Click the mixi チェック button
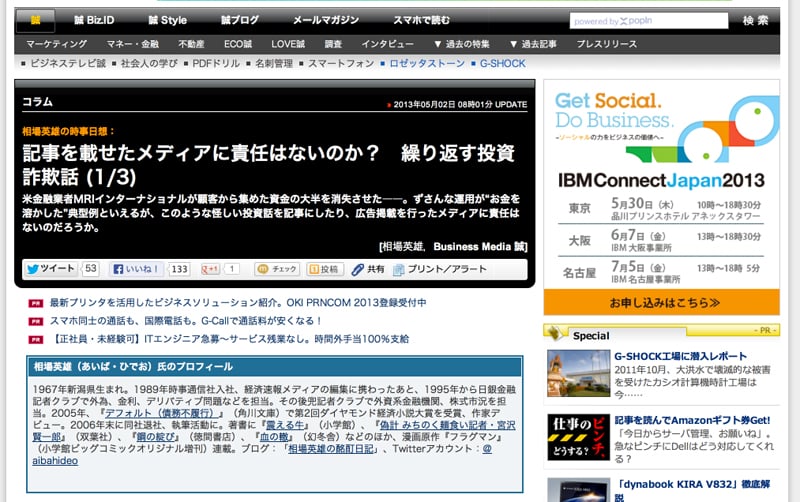Image resolution: width=800 pixels, height=502 pixels. [277, 269]
